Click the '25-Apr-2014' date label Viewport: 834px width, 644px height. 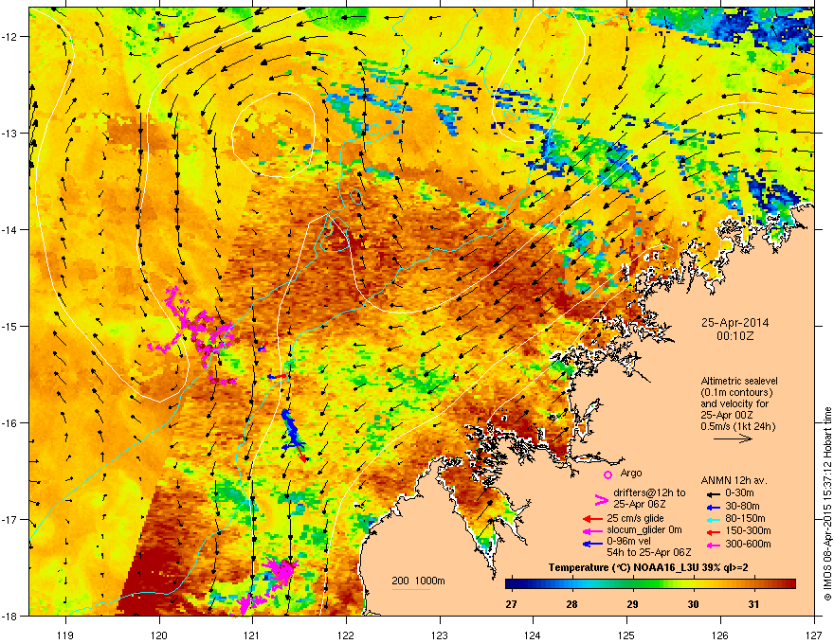pos(734,323)
